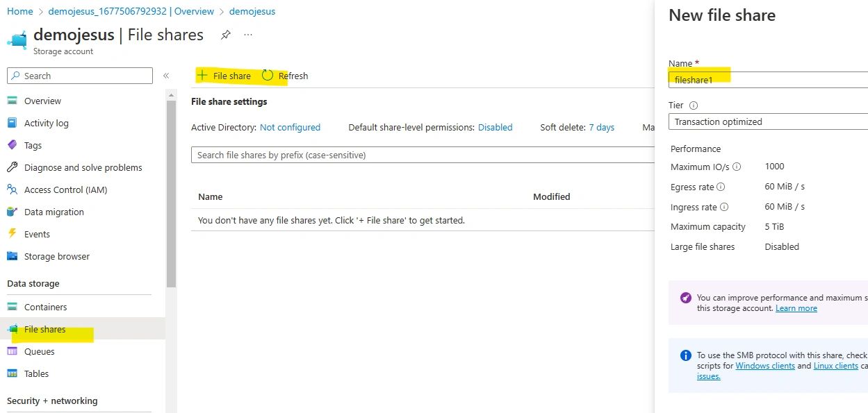Click the Ingress rate info icon
The width and height of the screenshot is (868, 413).
[x=724, y=207]
